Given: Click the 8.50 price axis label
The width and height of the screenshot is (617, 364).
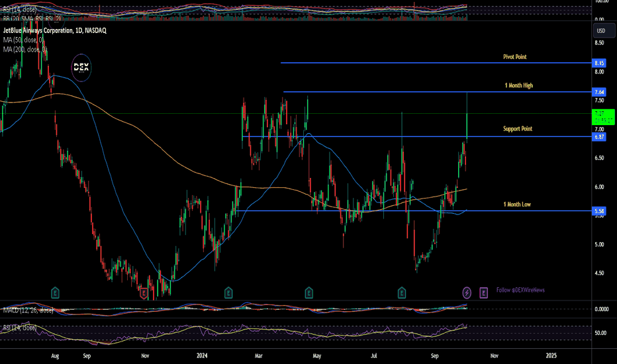Looking at the screenshot, I should click(x=599, y=42).
